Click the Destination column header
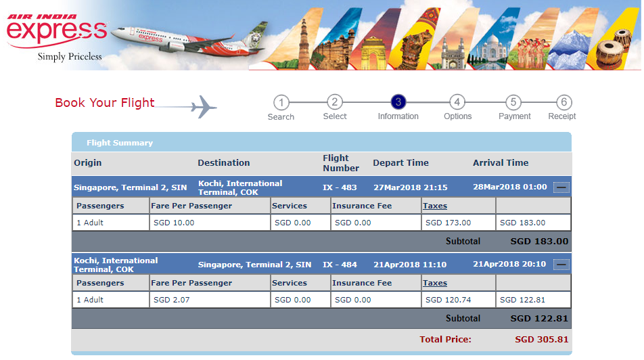644x360 pixels. point(223,162)
